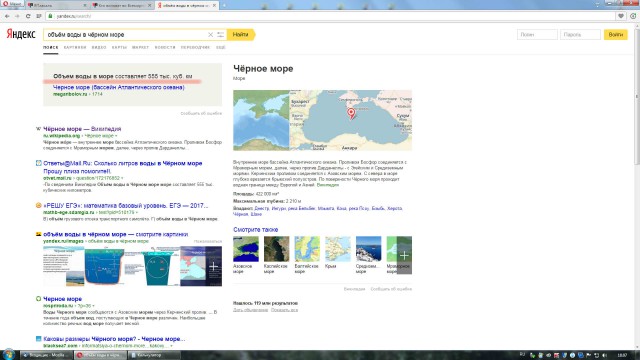Click the green padlock security icon
Viewport: 640px width, 360px height.
(50, 16)
